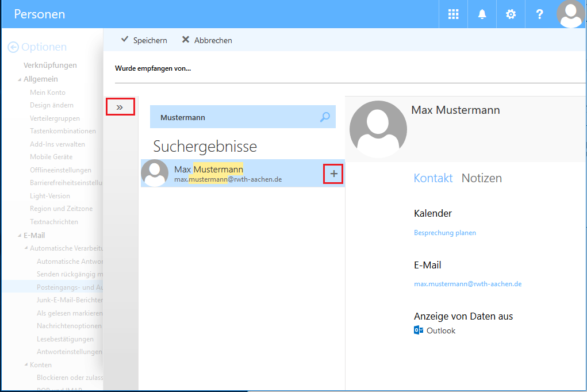Viewport: 587px width, 392px height.
Task: Open the Besprechung planen link
Action: 445,232
